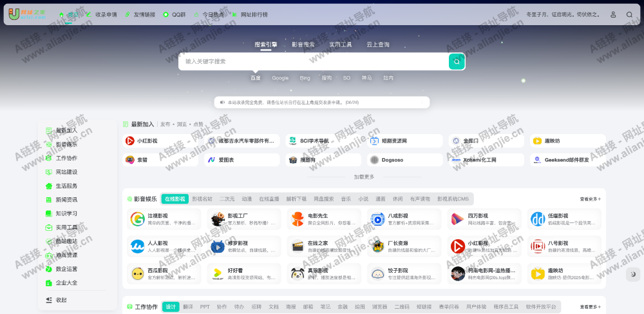Image resolution: width=644 pixels, height=314 pixels.
Task: Choose Bing search engine
Action: click(x=305, y=78)
